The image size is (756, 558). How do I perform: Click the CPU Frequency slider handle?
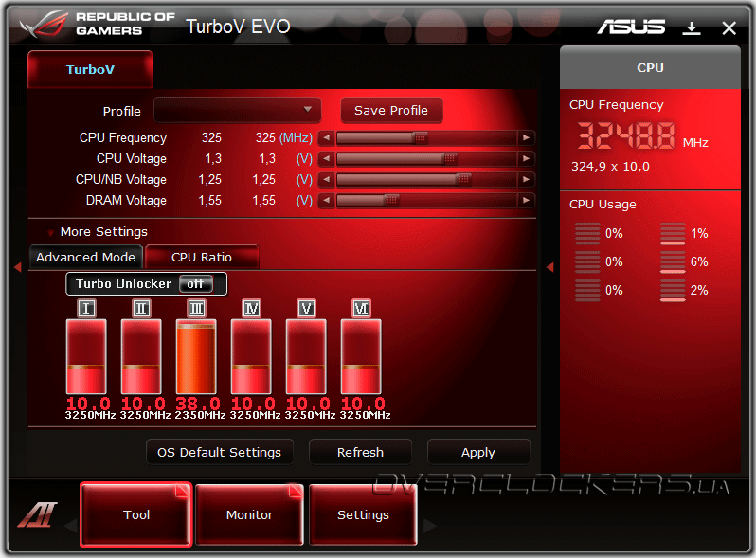(421, 138)
